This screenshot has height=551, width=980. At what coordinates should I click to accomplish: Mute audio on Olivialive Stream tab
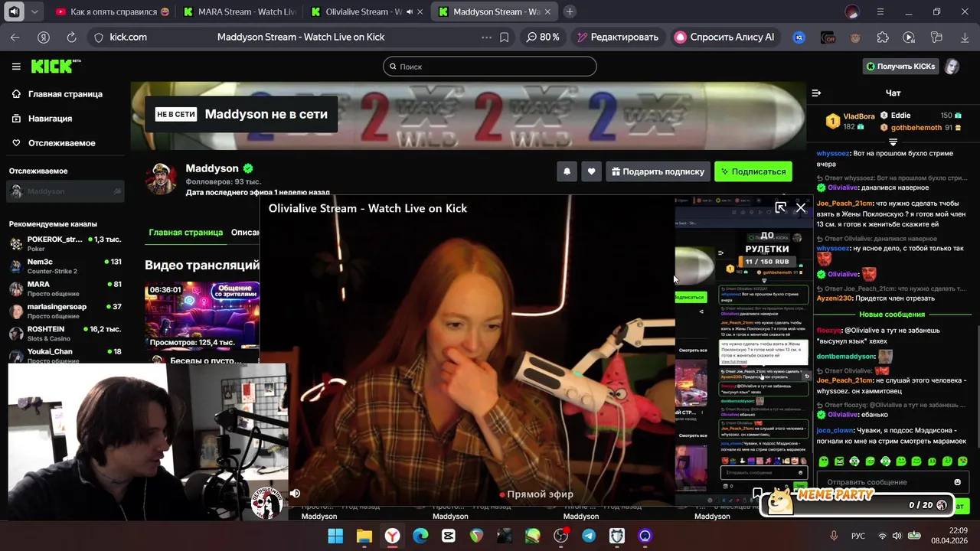(410, 11)
